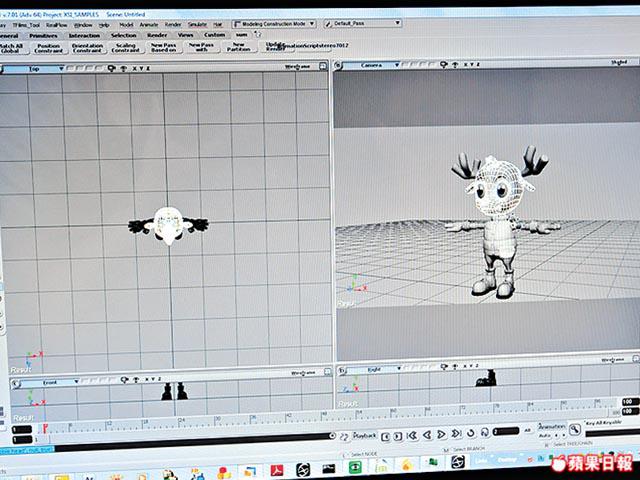Screen dimensions: 640x480
Task: Open the Animation menu button
Action: pyautogui.click(x=551, y=426)
